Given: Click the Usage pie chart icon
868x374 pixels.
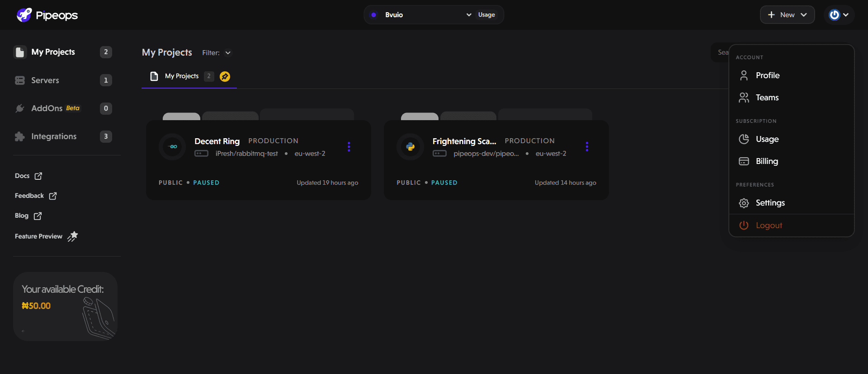Looking at the screenshot, I should (744, 139).
